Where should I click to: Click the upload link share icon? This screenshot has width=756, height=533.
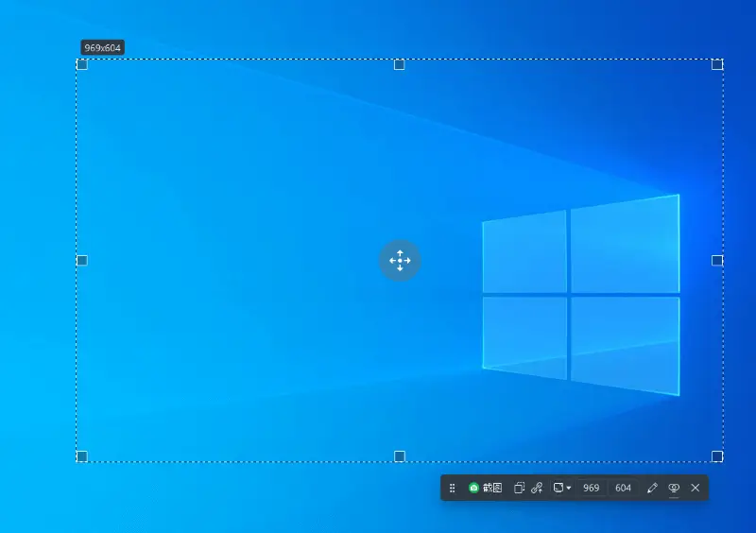click(x=537, y=488)
